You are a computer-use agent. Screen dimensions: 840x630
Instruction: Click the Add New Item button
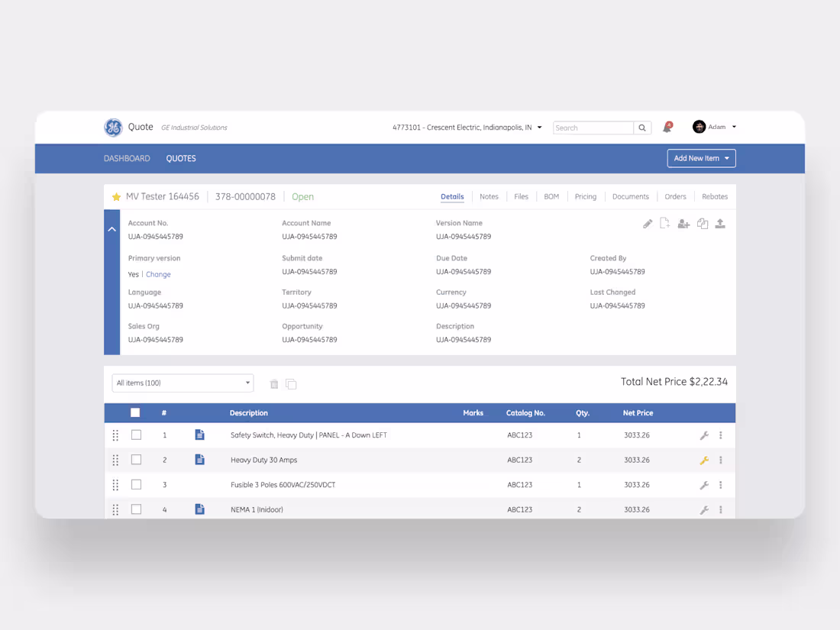(700, 158)
